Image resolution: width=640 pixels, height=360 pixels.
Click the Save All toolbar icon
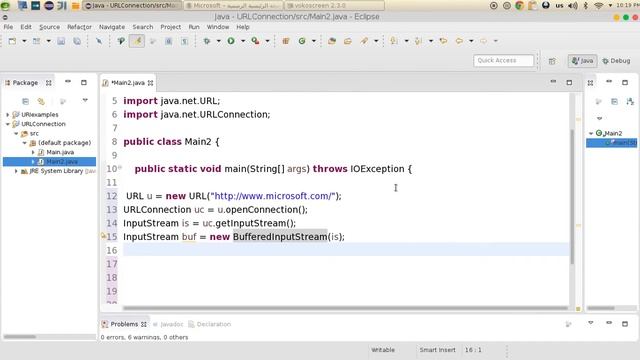pyautogui.click(x=77, y=41)
